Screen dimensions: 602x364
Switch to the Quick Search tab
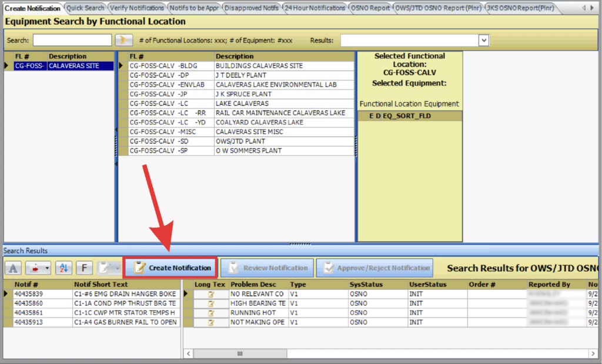(x=85, y=8)
